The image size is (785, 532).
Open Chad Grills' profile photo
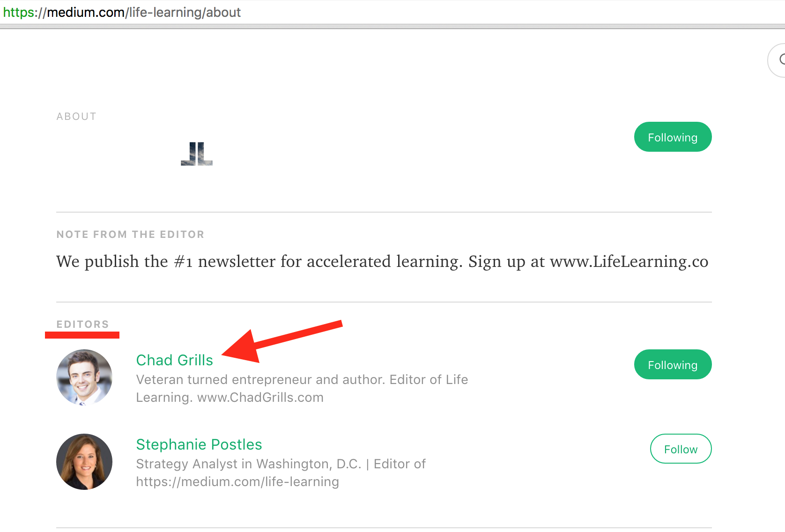[x=84, y=377]
